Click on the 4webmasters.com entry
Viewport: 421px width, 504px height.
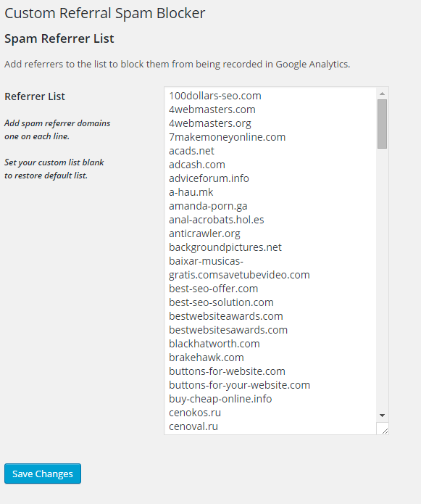212,110
